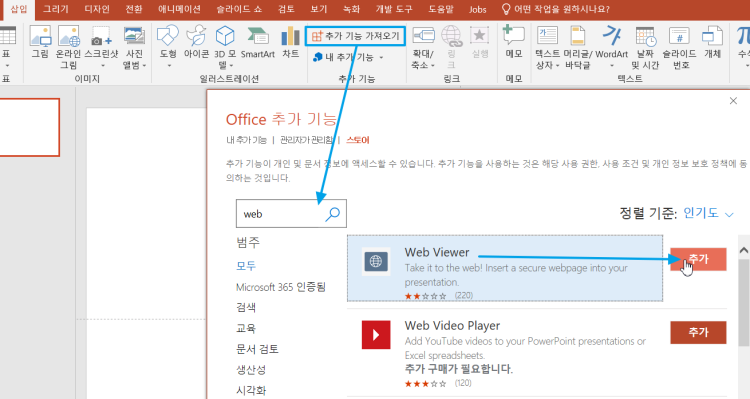Click the magnifier search icon
Screen dimensions: 750x399
click(x=332, y=214)
